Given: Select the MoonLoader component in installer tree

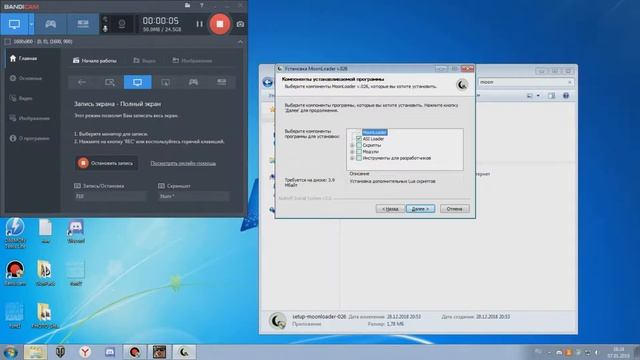Looking at the screenshot, I should pos(374,132).
